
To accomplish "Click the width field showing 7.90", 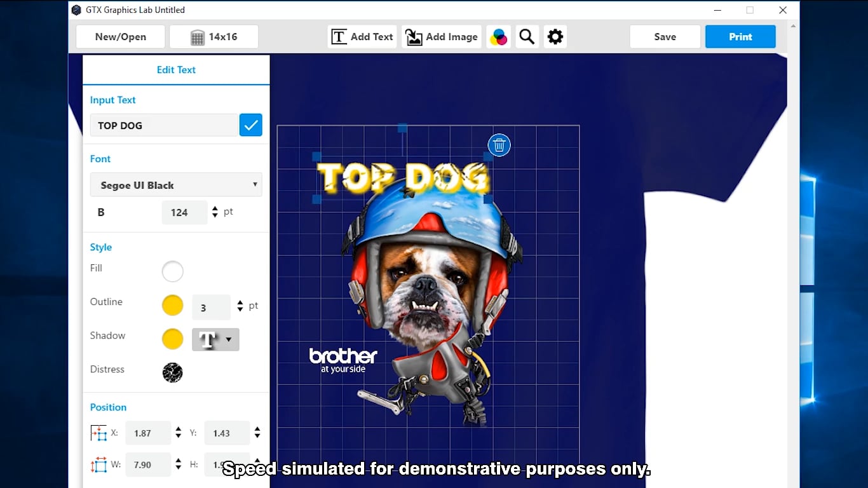I will coord(148,465).
